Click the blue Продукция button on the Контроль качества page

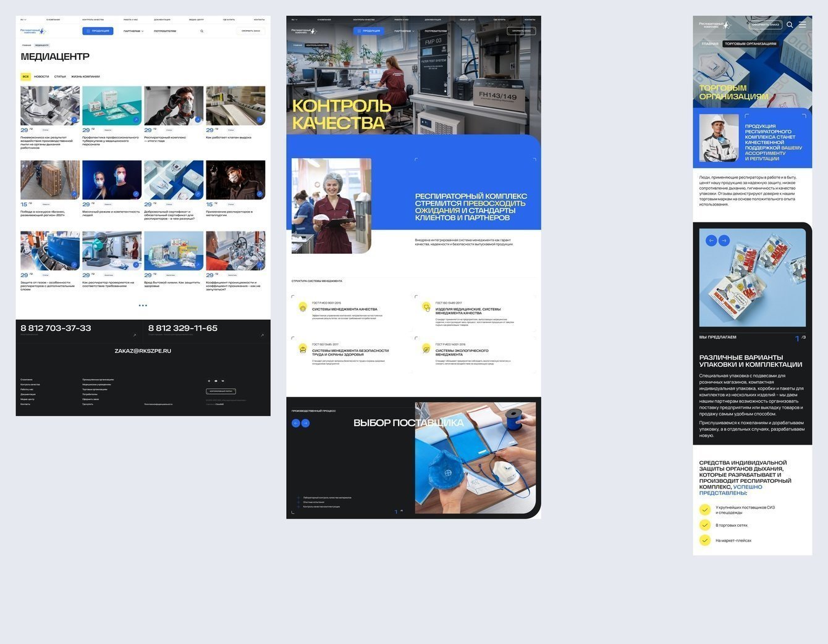tap(368, 31)
